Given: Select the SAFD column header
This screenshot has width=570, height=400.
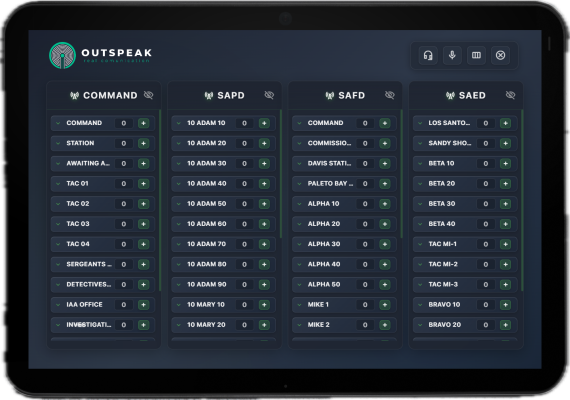Looking at the screenshot, I should coord(345,95).
